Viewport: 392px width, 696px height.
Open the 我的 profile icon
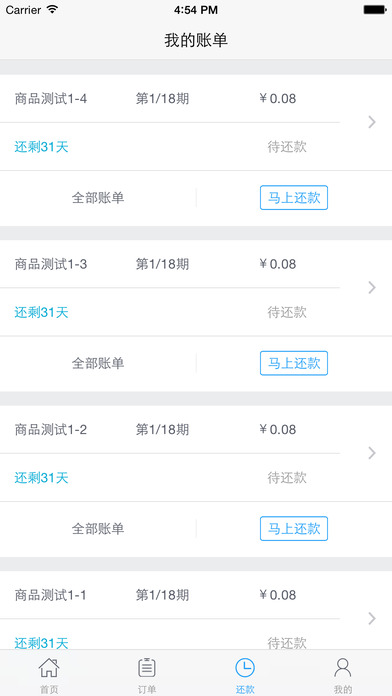tap(343, 668)
